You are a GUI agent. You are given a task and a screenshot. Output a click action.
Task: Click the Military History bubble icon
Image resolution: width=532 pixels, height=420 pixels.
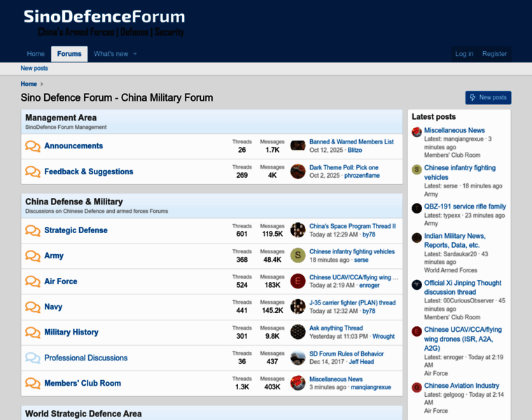coord(33,332)
